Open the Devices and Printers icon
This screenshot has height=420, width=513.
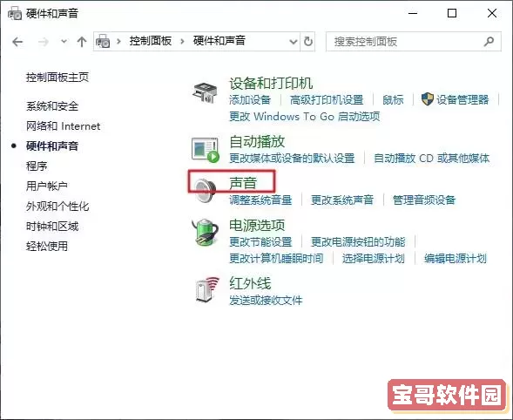(205, 92)
